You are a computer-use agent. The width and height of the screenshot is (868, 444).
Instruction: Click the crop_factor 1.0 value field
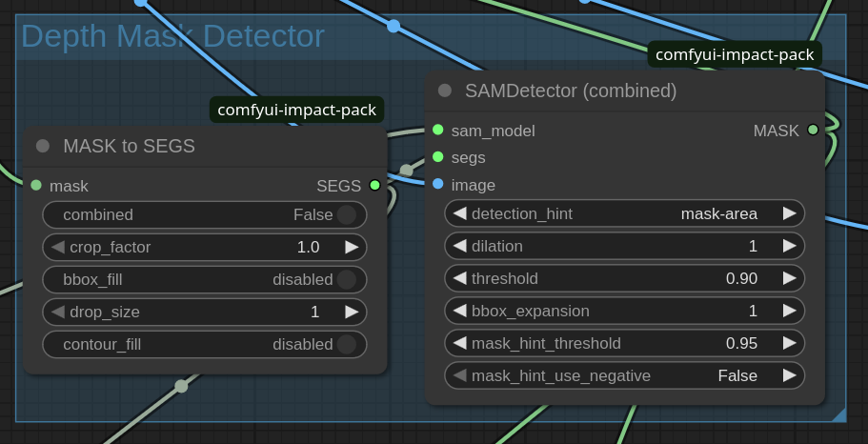click(x=204, y=247)
